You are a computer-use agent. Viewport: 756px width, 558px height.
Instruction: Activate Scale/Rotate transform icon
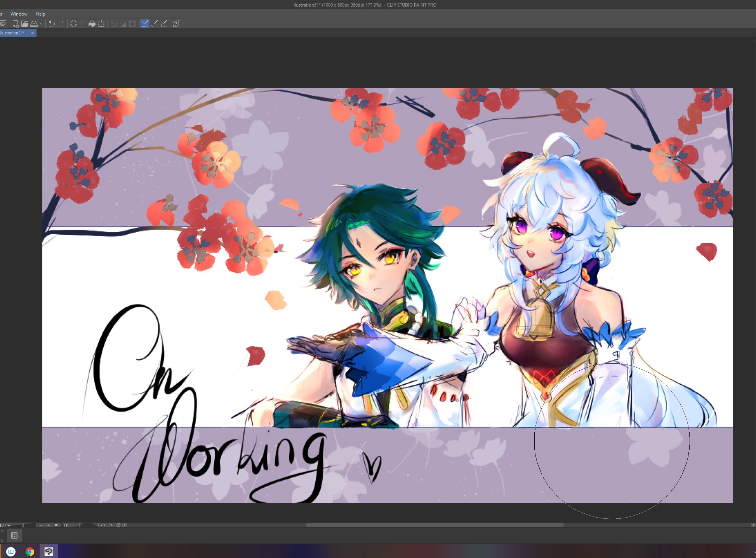(x=101, y=24)
